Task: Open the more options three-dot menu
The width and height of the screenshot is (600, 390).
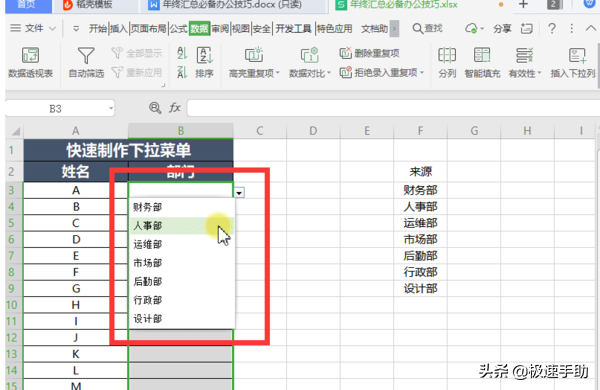Action: click(x=572, y=28)
